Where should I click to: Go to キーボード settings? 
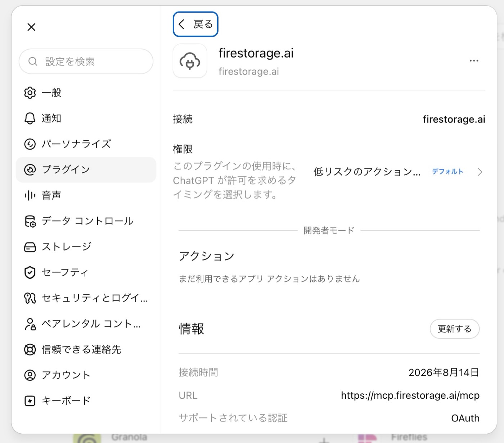pyautogui.click(x=86, y=401)
